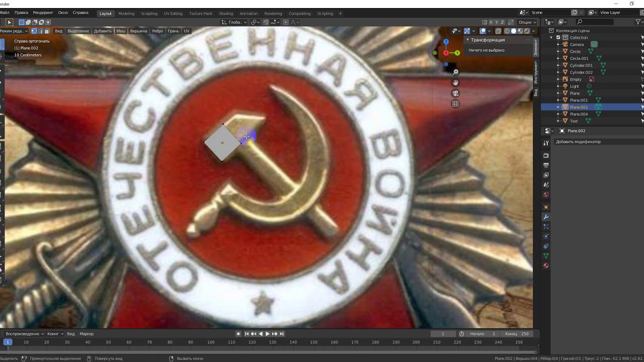
Task: Enable vertex select mode
Action: (34, 31)
